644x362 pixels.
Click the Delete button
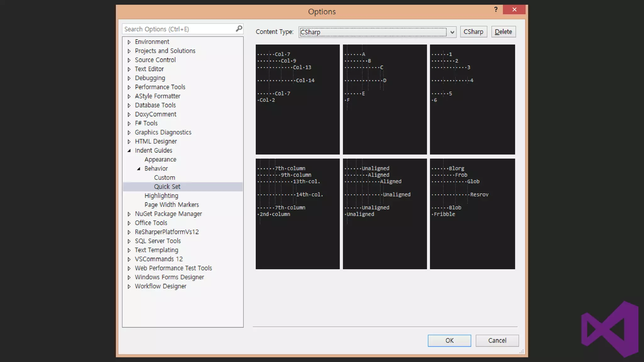tap(503, 32)
